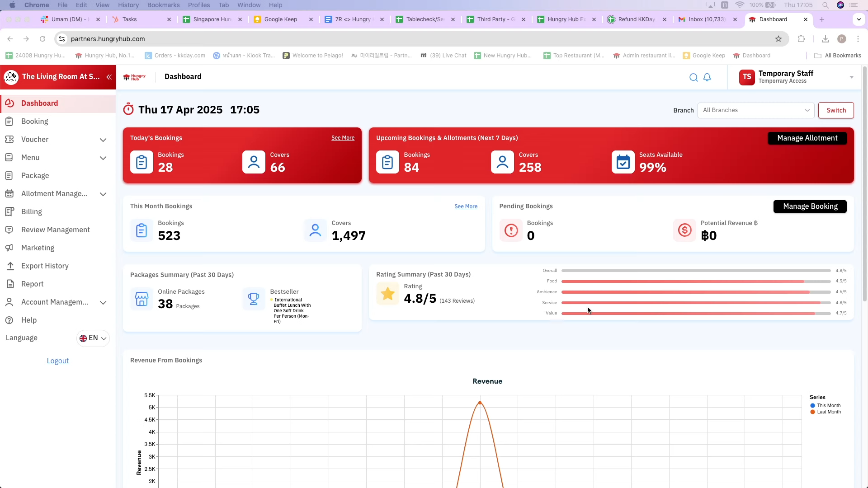This screenshot has width=868, height=488.
Task: Expand Temporary Staff account menu
Action: [x=851, y=77]
